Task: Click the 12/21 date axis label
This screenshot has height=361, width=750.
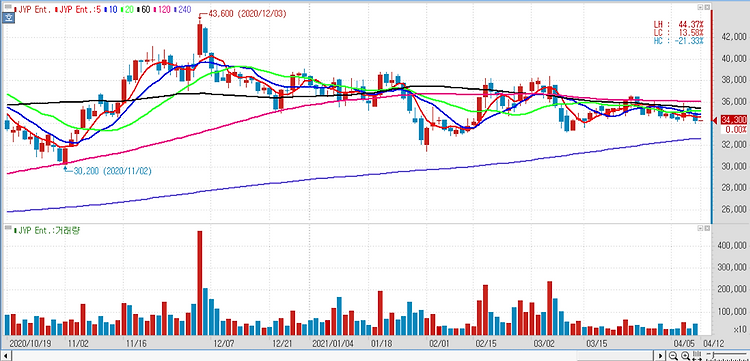Action: 282,343
